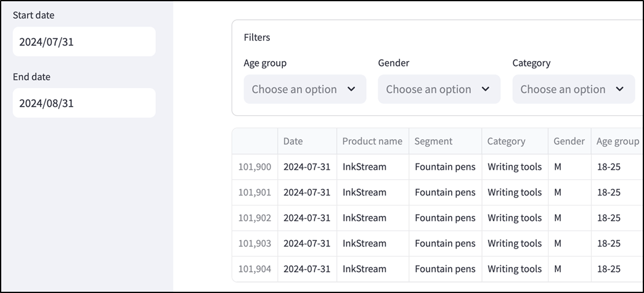
Task: Click the date cell in row 101,904
Action: (308, 269)
